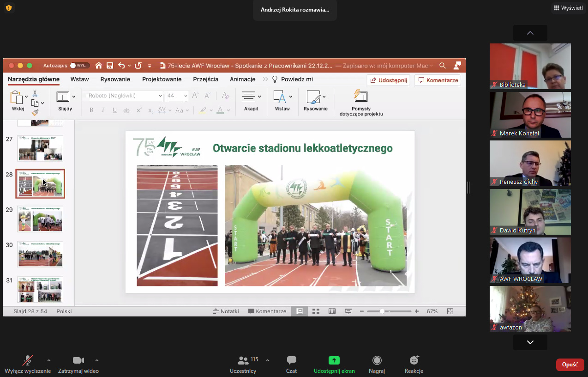Open the Slajdy dropdown arrow
Image resolution: width=588 pixels, height=377 pixels.
coord(74,97)
